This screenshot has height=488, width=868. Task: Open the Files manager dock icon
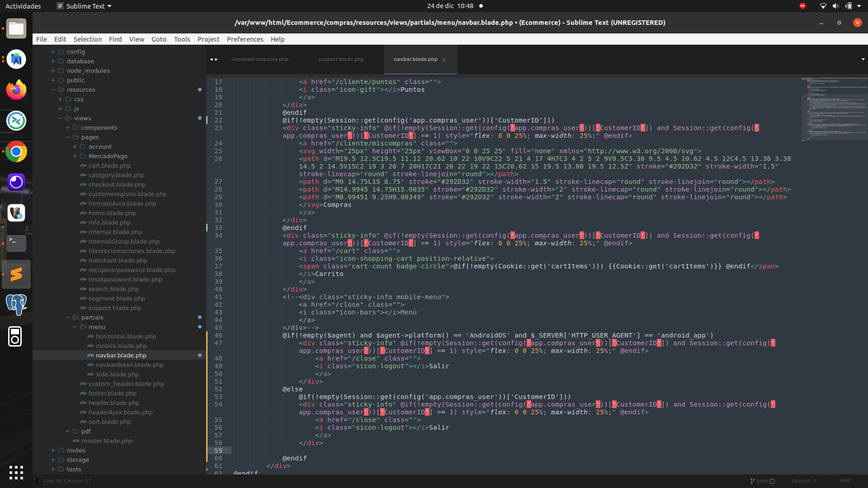tap(16, 28)
